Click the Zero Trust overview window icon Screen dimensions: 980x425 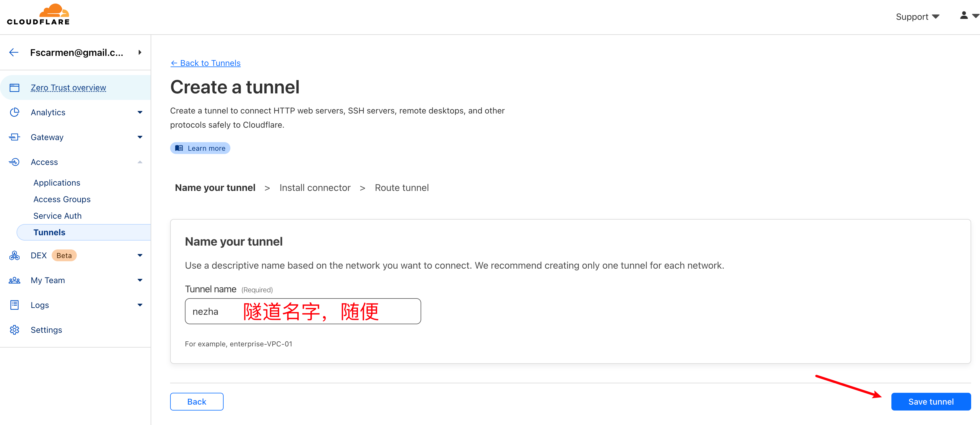point(14,88)
